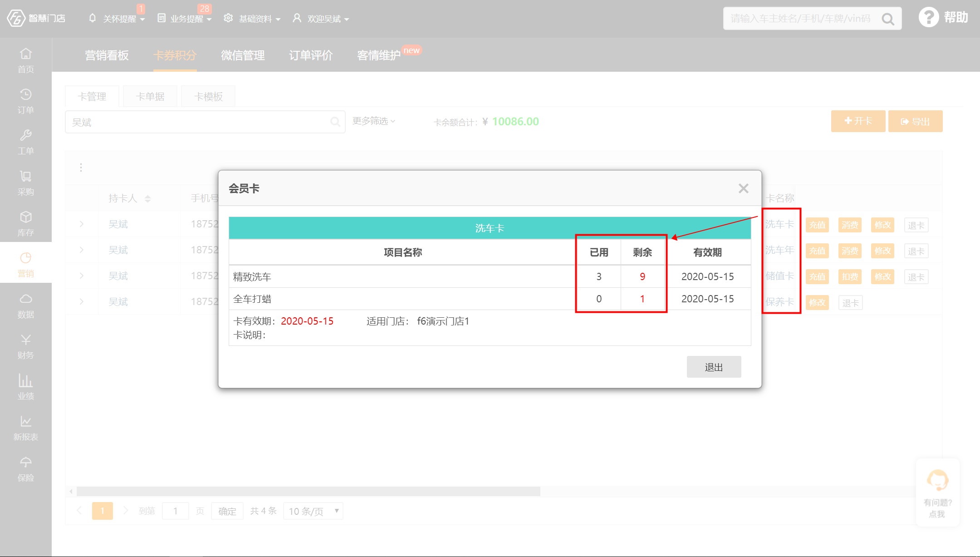
Task: Expand the first 吴斌 row (洗车卡)
Action: point(82,224)
